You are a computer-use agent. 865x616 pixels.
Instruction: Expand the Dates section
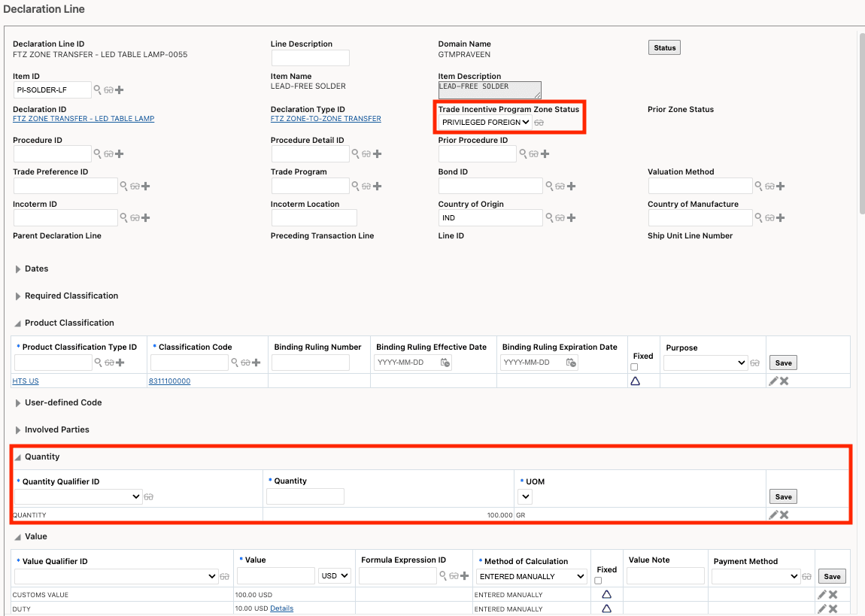pyautogui.click(x=18, y=269)
